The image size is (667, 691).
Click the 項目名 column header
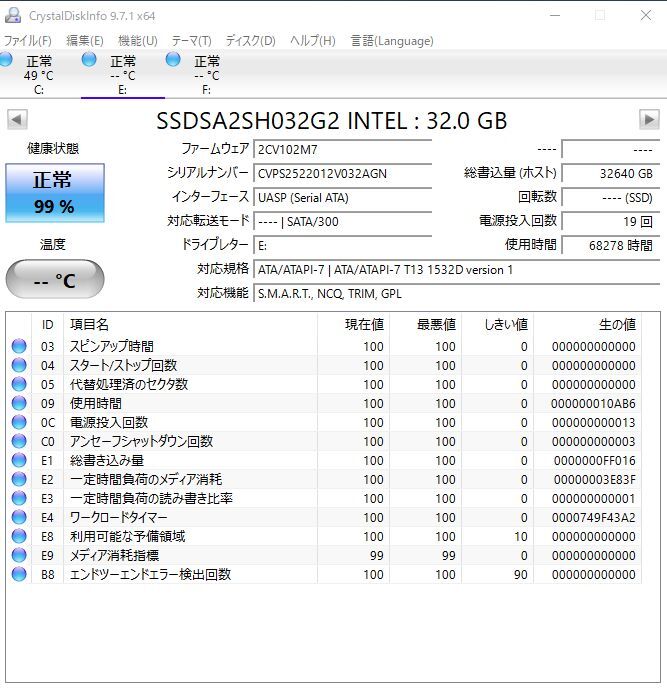pos(191,325)
